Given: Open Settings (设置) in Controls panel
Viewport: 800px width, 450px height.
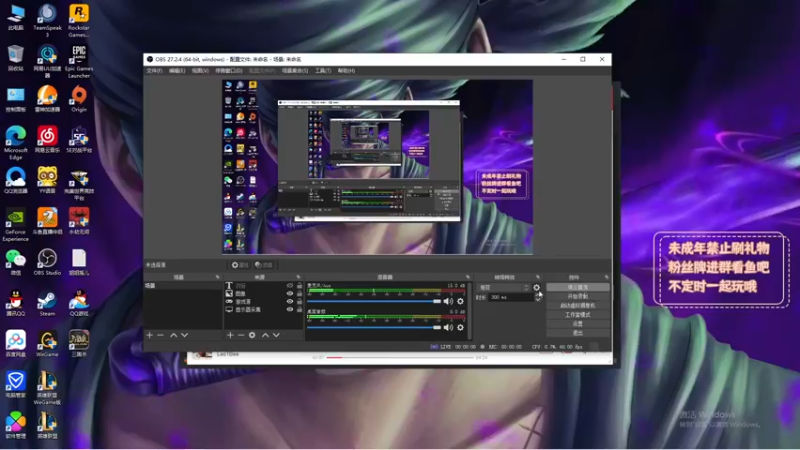Looking at the screenshot, I should [578, 324].
